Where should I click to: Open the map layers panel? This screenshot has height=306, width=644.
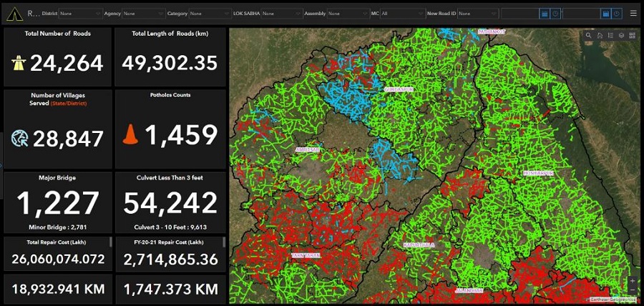coord(621,35)
